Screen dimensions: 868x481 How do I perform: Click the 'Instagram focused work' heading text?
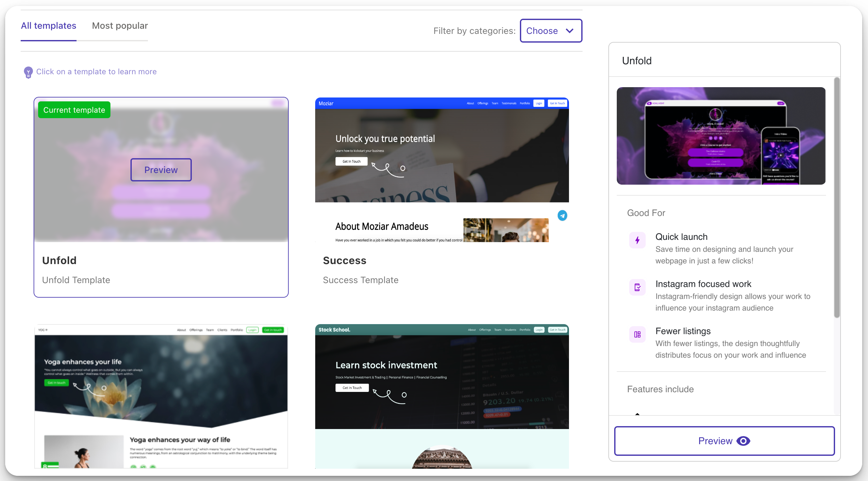coord(703,284)
